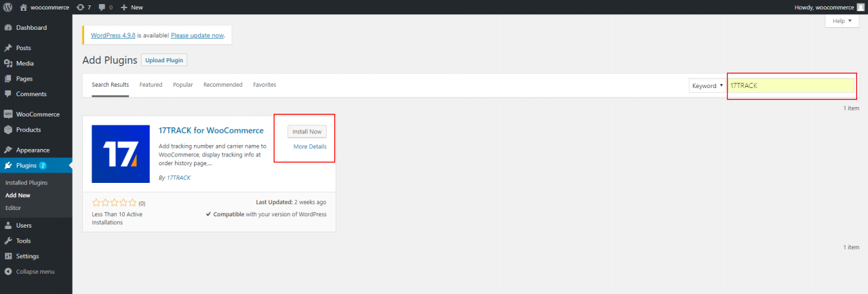
Task: Switch to Popular plugins tab
Action: [x=183, y=85]
